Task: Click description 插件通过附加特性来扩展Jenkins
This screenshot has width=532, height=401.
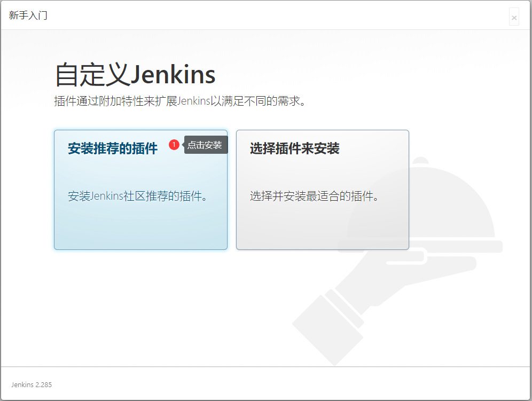Action: (x=180, y=101)
